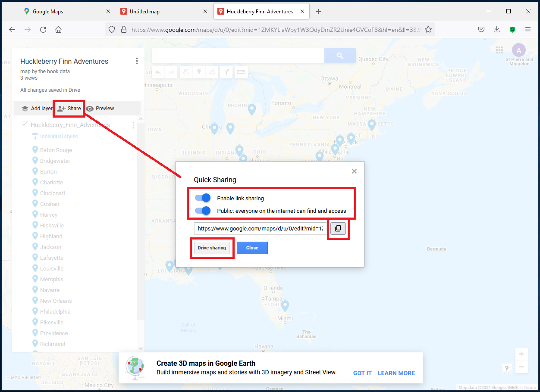Open layer options for Huckleberry_Finn_Adventures
Screen dimensions: 540x392
coord(133,125)
